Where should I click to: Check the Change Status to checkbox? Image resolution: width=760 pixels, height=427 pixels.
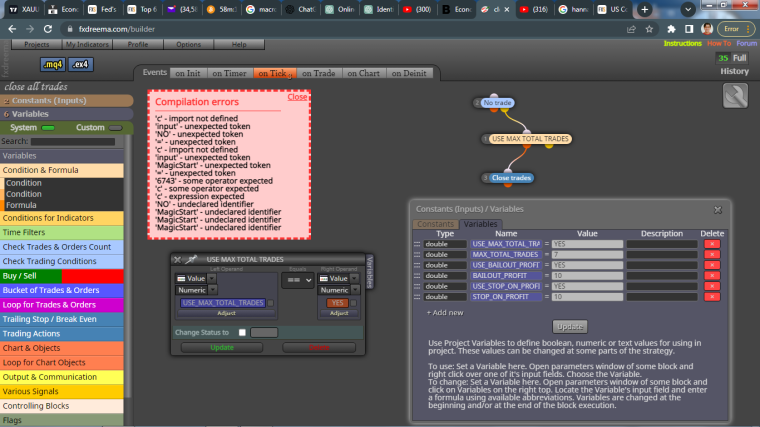pyautogui.click(x=242, y=332)
